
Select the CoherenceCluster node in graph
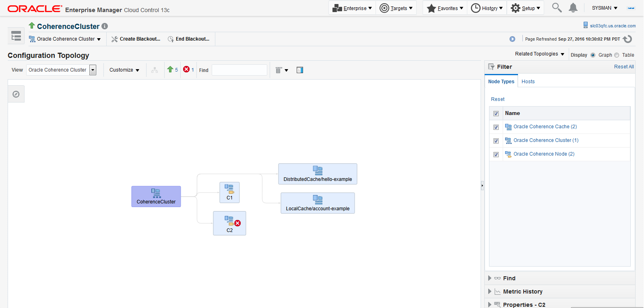pos(156,197)
